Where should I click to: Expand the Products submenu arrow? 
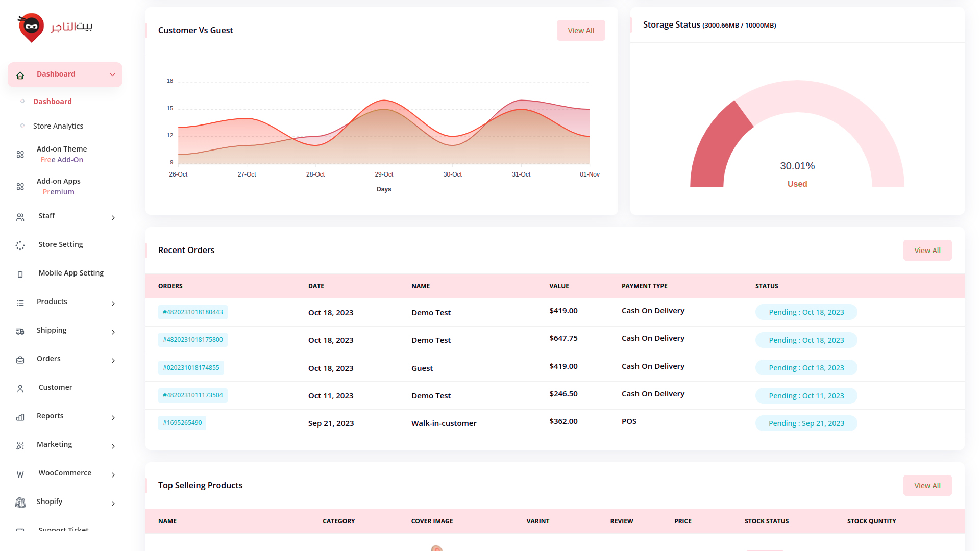pyautogui.click(x=113, y=304)
